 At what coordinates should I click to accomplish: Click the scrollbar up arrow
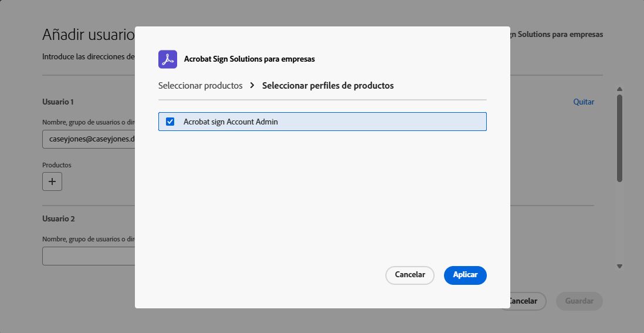click(619, 89)
